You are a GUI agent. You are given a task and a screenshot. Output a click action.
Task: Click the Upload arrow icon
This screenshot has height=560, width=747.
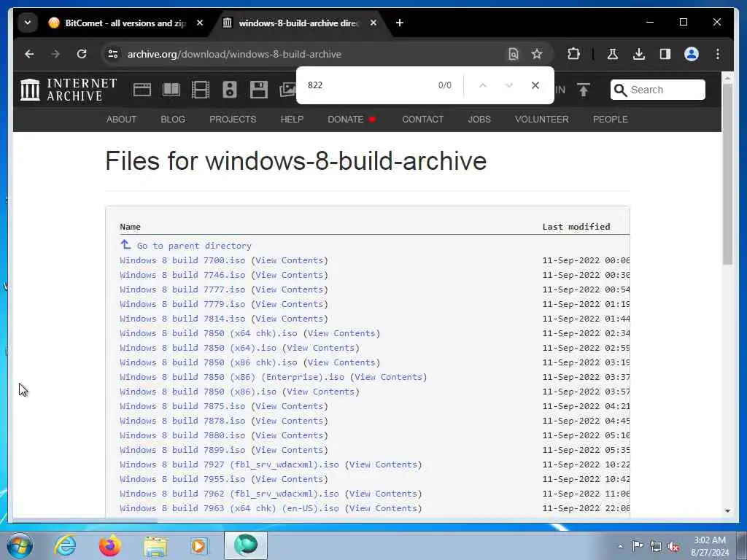(x=583, y=90)
